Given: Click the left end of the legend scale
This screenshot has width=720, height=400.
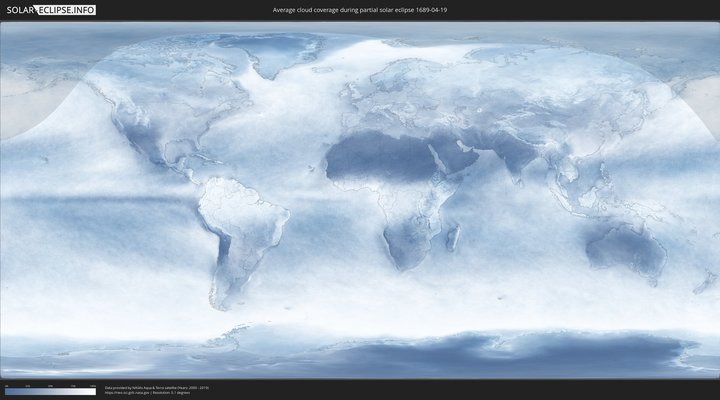Looking at the screenshot, I should (x=6, y=391).
